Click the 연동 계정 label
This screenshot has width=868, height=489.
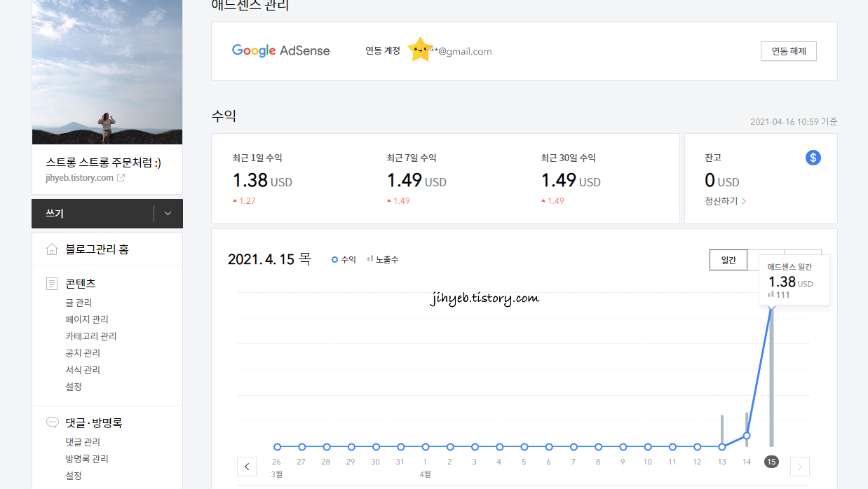pos(383,50)
